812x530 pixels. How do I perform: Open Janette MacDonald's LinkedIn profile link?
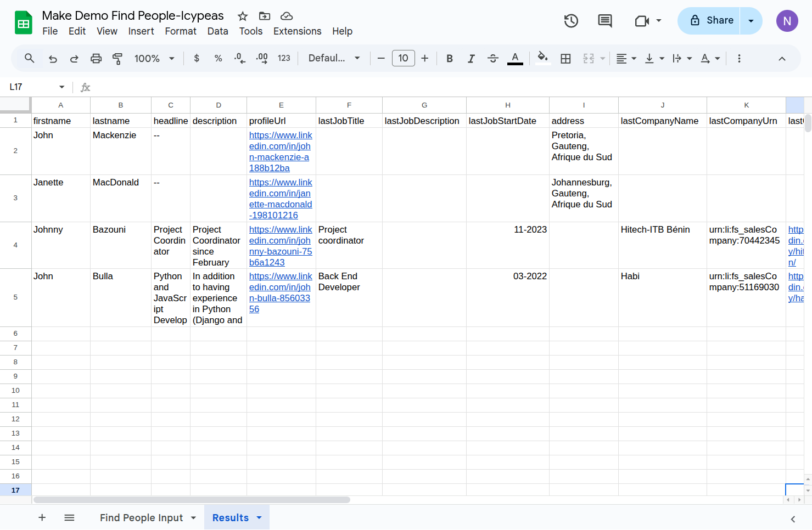tap(281, 199)
